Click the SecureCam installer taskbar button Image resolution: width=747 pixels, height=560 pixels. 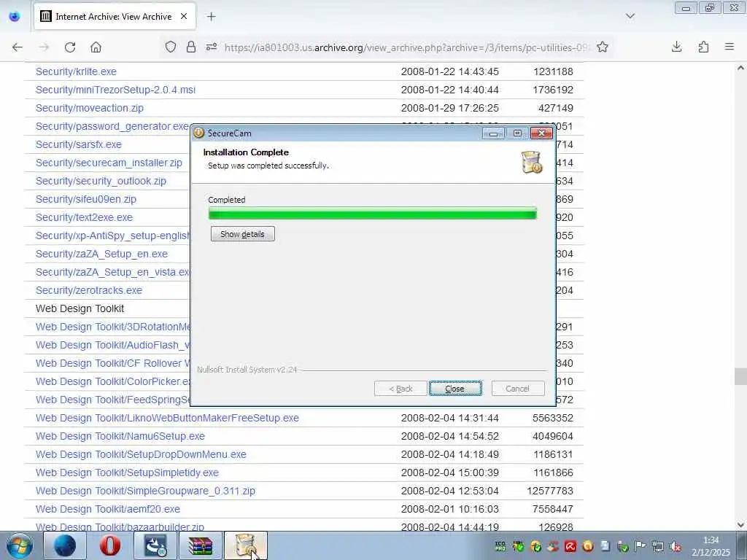tap(245, 545)
